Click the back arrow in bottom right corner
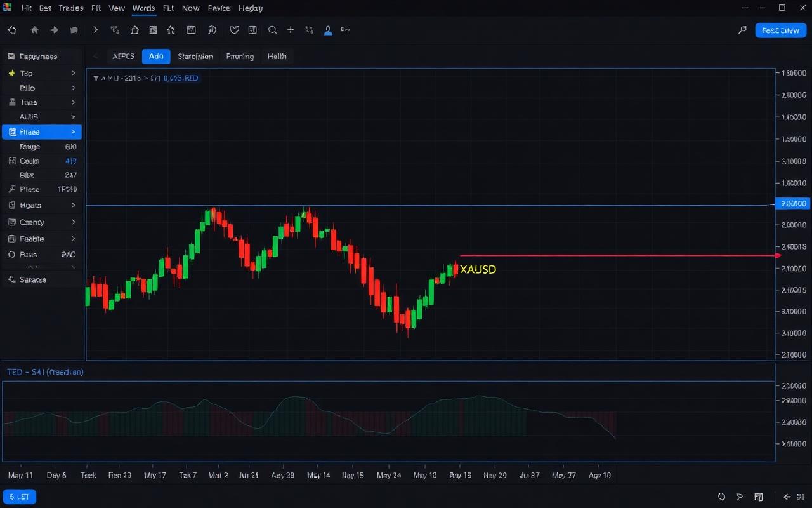812x508 pixels. 787,497
